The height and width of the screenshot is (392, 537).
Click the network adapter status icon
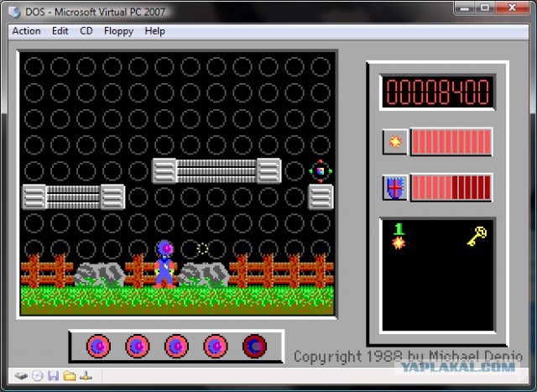86,376
